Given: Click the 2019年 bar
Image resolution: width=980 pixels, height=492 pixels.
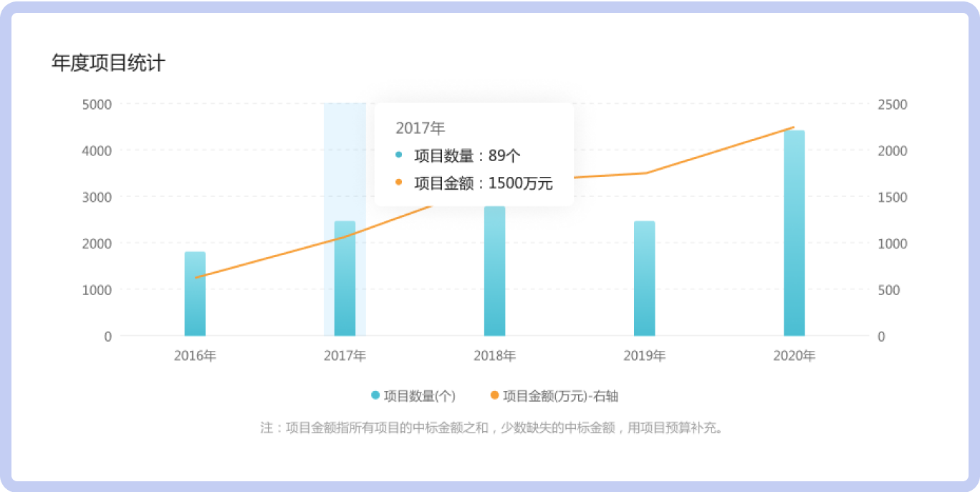Looking at the screenshot, I should coord(643,279).
